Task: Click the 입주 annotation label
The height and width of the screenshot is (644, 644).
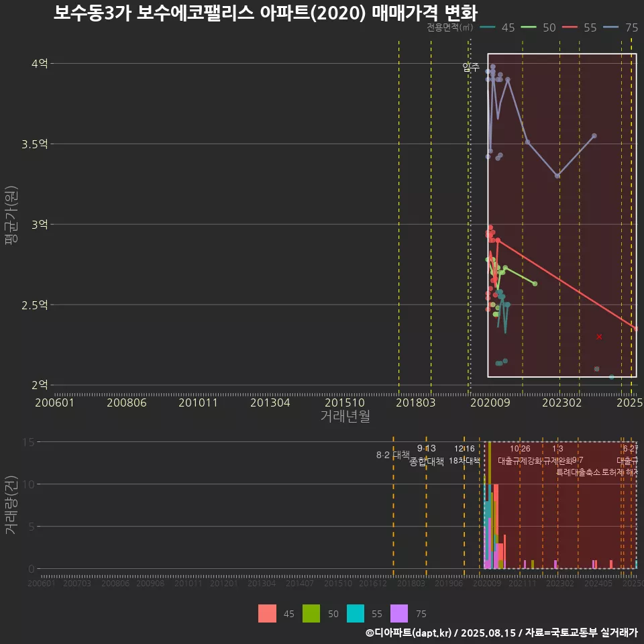Action: (x=471, y=67)
